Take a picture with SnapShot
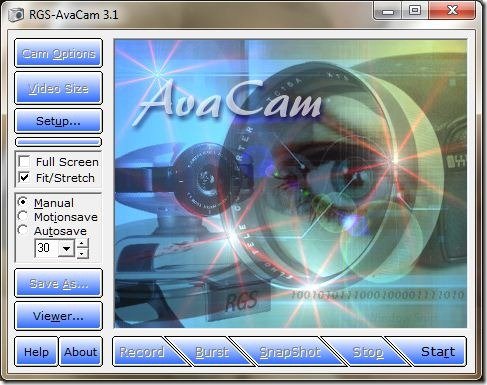487x385 pixels. point(289,352)
